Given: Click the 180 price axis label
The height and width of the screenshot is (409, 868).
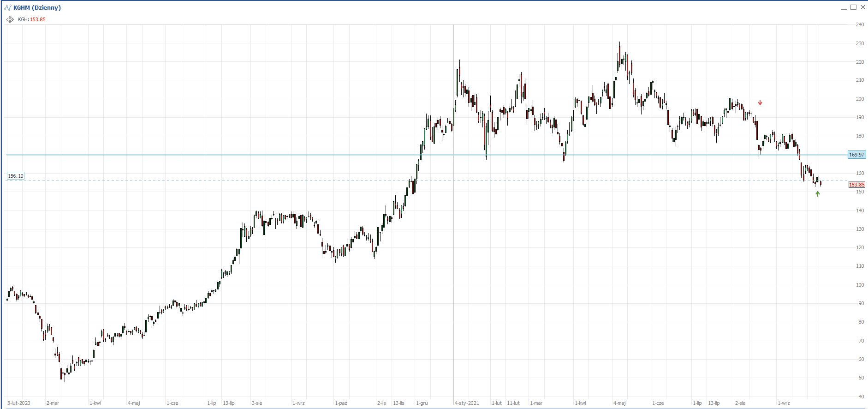Looking at the screenshot, I should coord(860,136).
